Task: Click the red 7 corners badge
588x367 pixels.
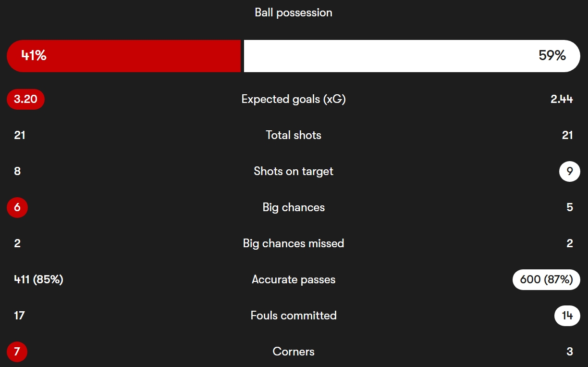Action: (x=17, y=352)
